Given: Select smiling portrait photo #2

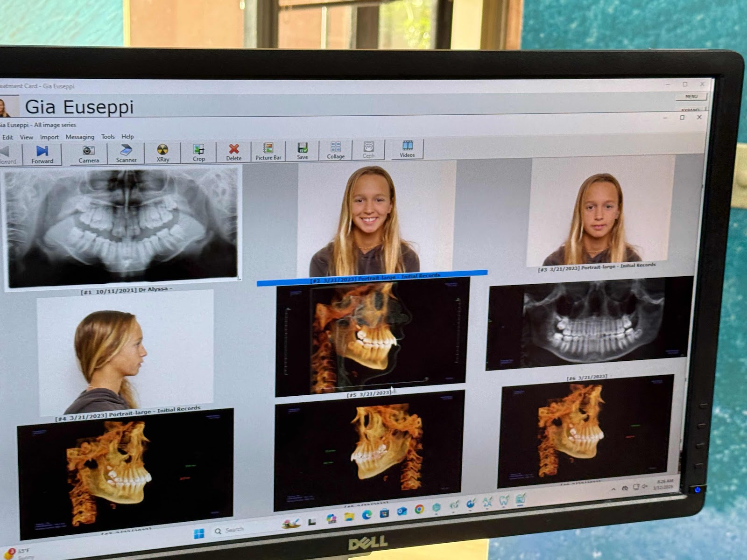Looking at the screenshot, I should click(x=376, y=218).
